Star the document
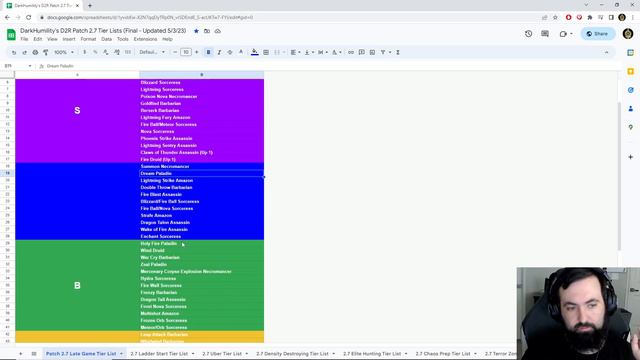This screenshot has height=360, width=640. coord(196,31)
